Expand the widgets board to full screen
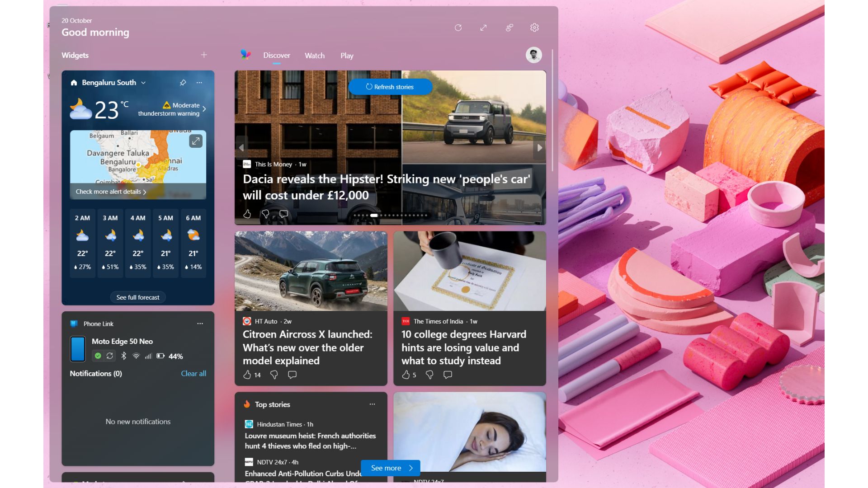 point(483,28)
